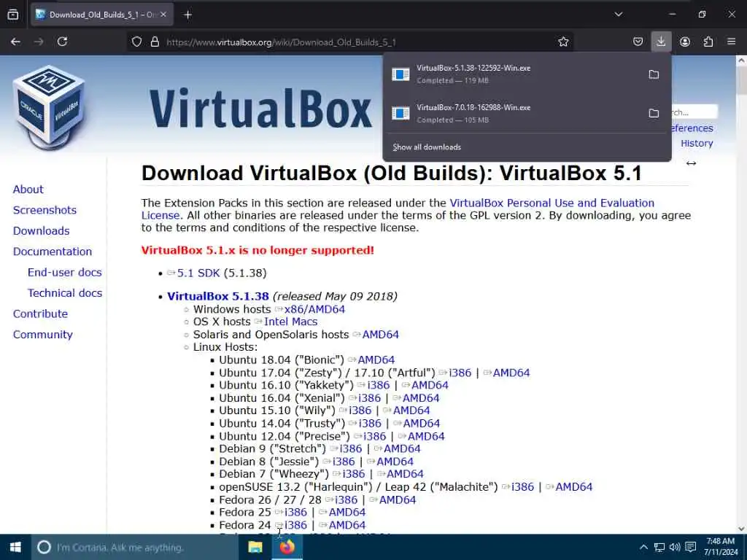Click VirtualBox 5.1.38 heading link
This screenshot has width=747, height=560.
point(217,296)
